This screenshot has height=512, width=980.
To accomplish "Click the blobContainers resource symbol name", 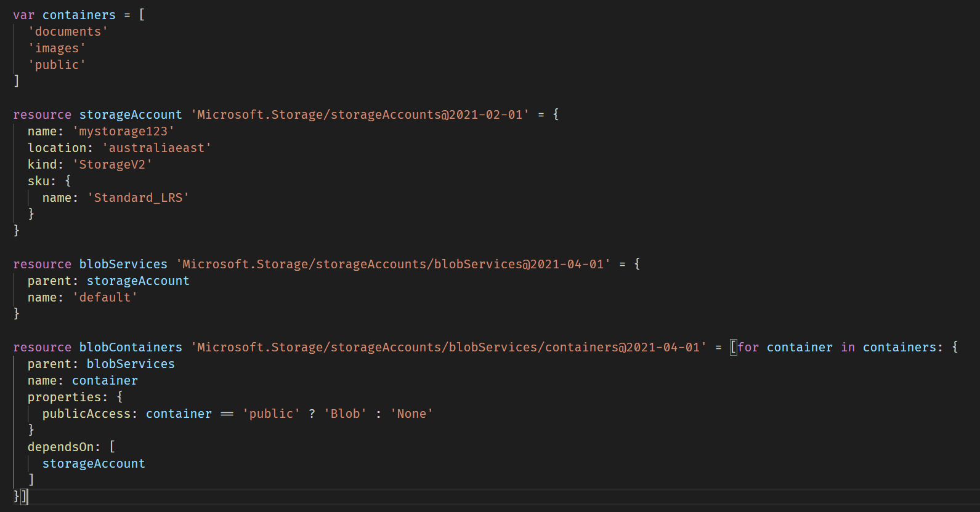I will [131, 347].
